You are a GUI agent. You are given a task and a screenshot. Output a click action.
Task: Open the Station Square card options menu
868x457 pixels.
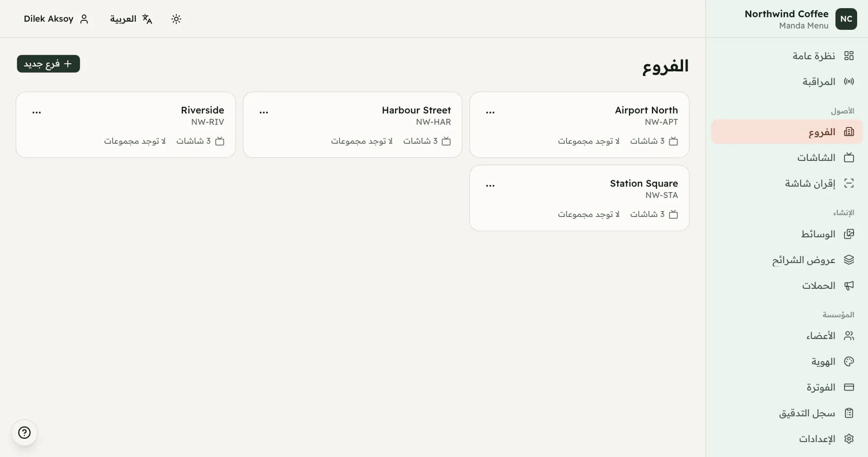490,185
